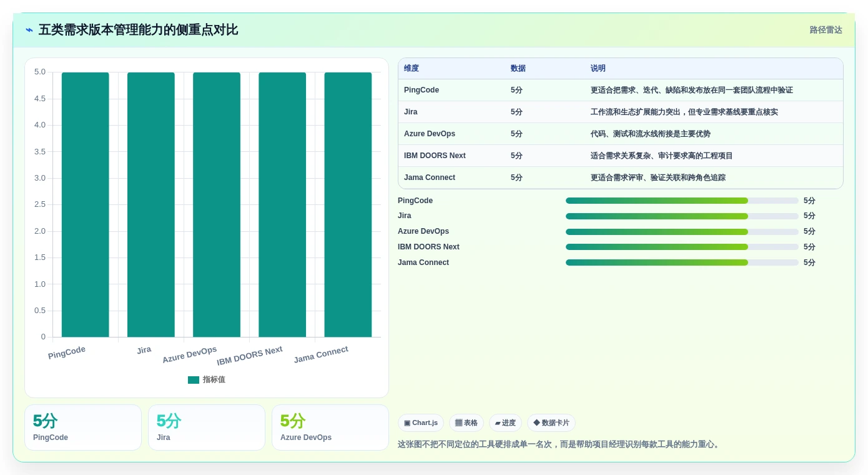Click the Jira bar in the chart

tap(151, 205)
